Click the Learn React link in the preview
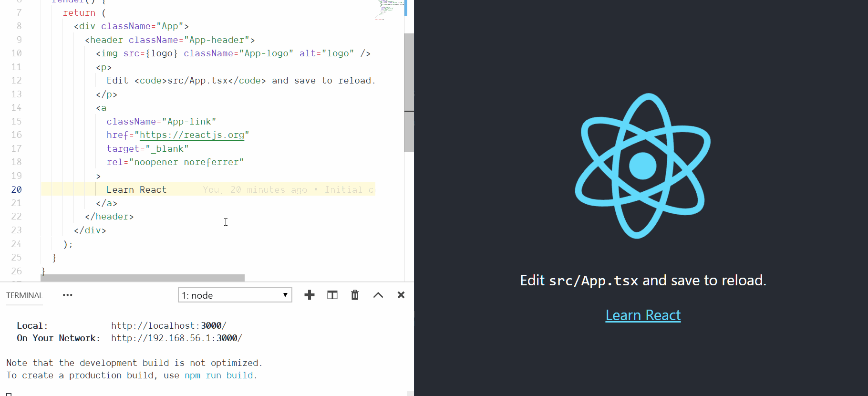 pyautogui.click(x=643, y=315)
